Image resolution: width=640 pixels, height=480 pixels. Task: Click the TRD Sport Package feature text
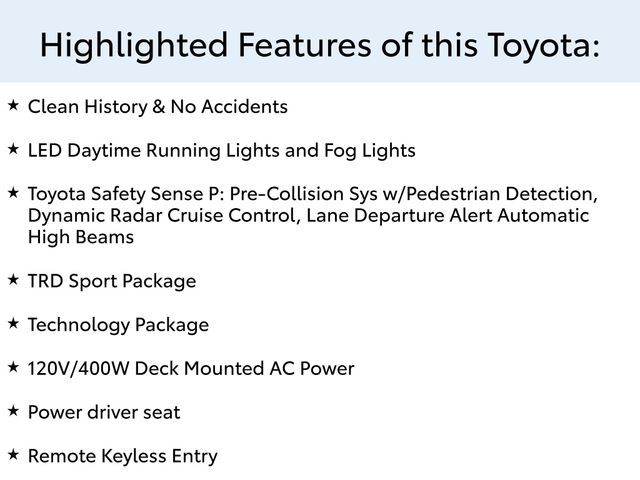112,281
